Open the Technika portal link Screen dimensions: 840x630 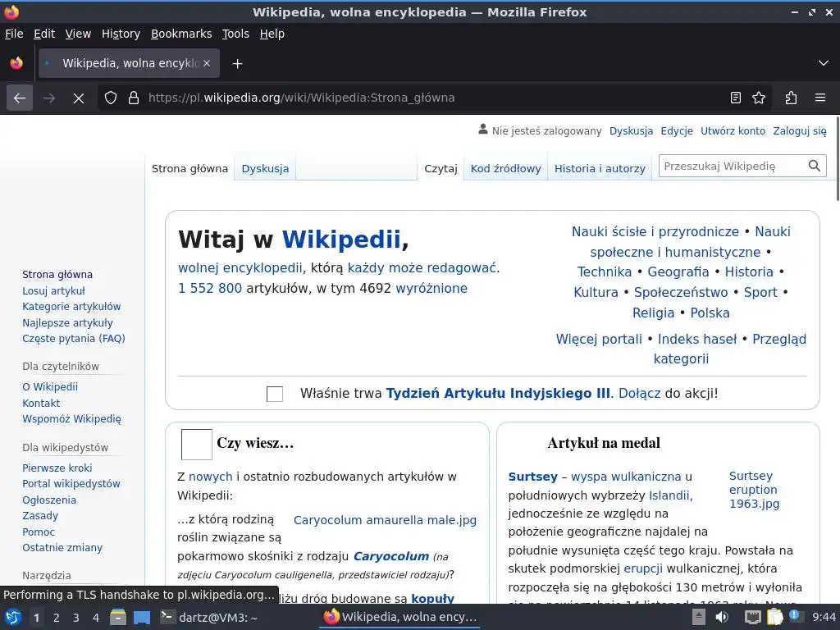coord(605,272)
